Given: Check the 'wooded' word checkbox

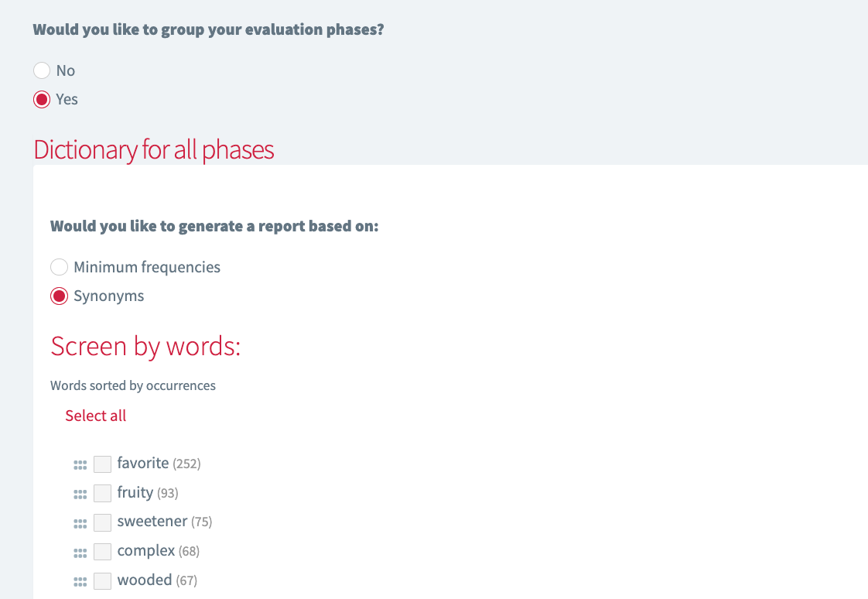Looking at the screenshot, I should (102, 580).
